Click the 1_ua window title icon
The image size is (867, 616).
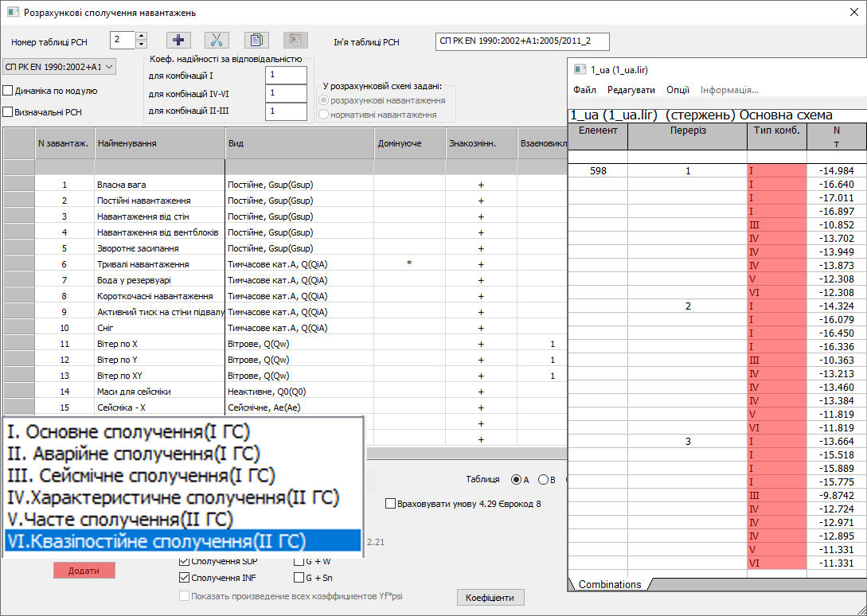click(580, 69)
